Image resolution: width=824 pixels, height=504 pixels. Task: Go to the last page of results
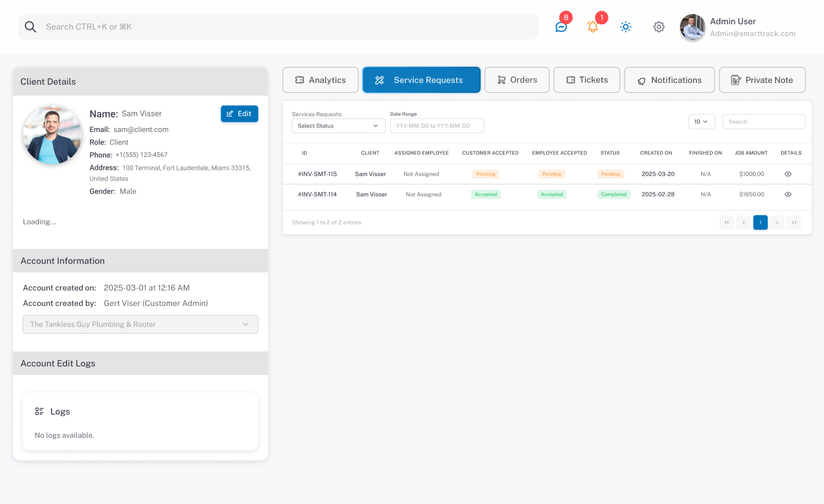(x=794, y=222)
